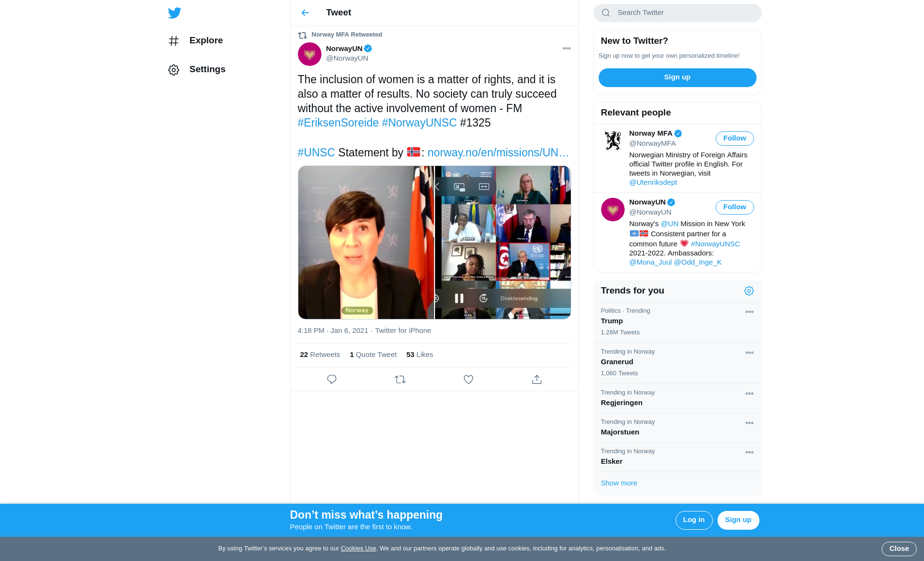924x561 pixels.
Task: Click Sign up in New to Twitter box
Action: tap(677, 77)
